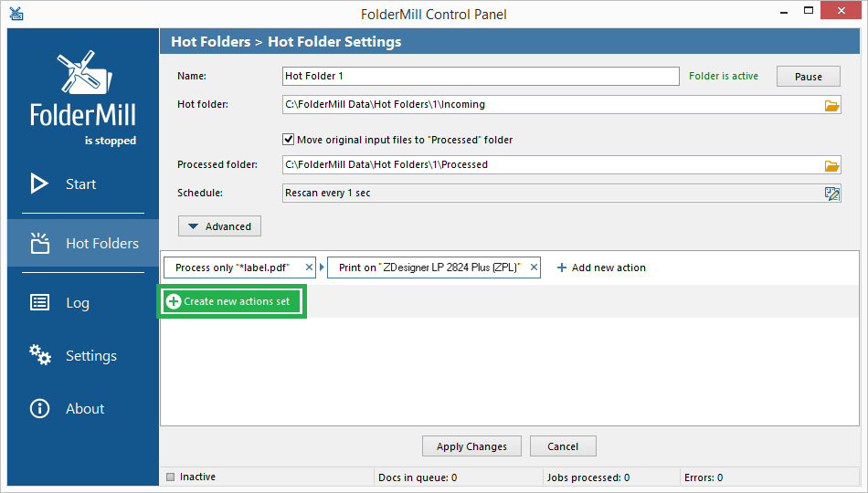868x493 pixels.
Task: Click the Start play icon
Action: pos(38,184)
